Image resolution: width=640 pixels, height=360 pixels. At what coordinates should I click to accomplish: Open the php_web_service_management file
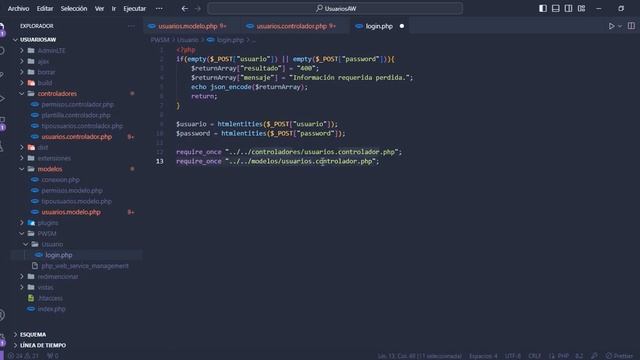pos(84,266)
